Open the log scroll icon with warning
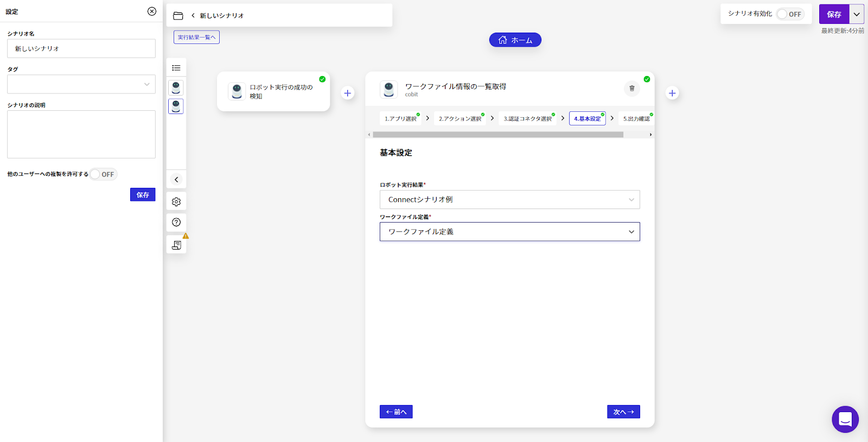The width and height of the screenshot is (868, 442). (176, 245)
